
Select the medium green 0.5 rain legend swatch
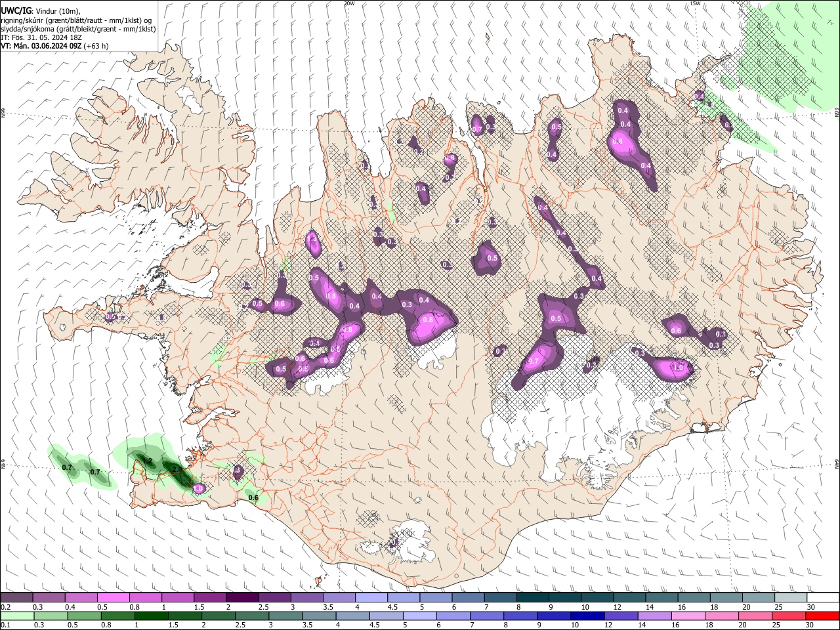84,616
